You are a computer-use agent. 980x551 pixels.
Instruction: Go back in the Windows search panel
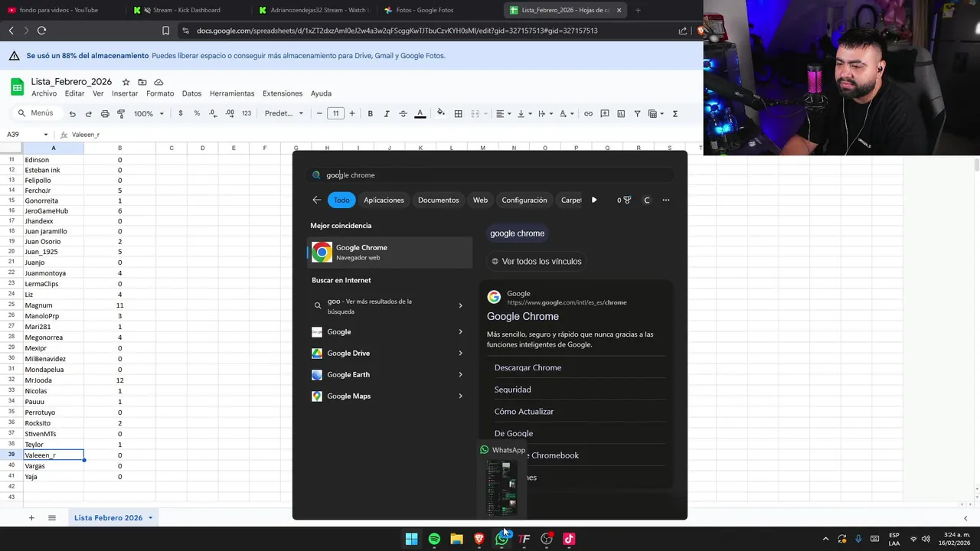pyautogui.click(x=317, y=200)
